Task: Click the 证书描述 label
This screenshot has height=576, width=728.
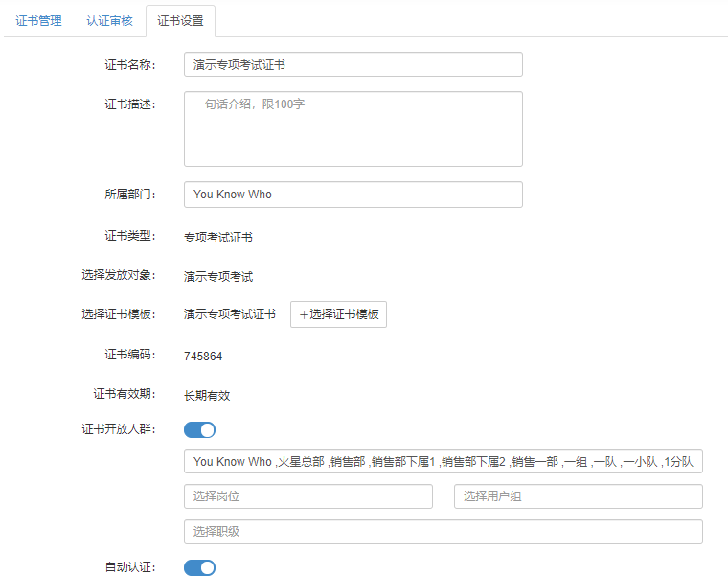Action: 130,104
